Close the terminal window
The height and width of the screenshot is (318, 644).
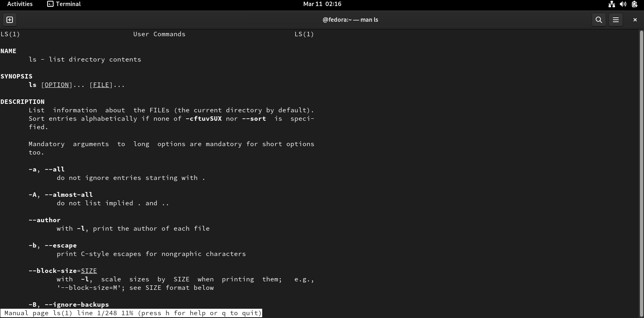click(635, 20)
